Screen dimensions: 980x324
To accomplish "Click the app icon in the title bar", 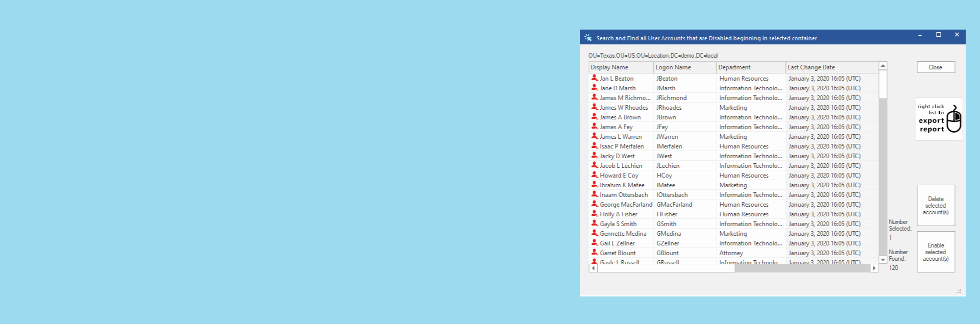I will [x=588, y=38].
